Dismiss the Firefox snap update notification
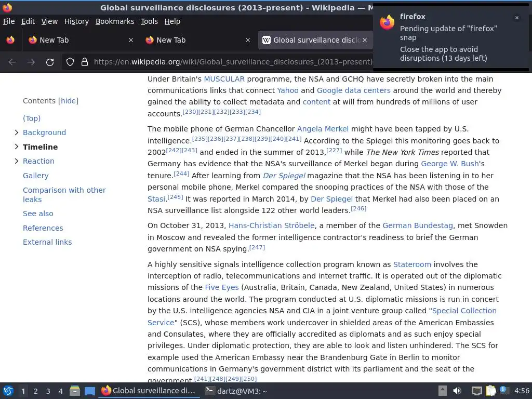The height and width of the screenshot is (399, 532). pos(517,18)
